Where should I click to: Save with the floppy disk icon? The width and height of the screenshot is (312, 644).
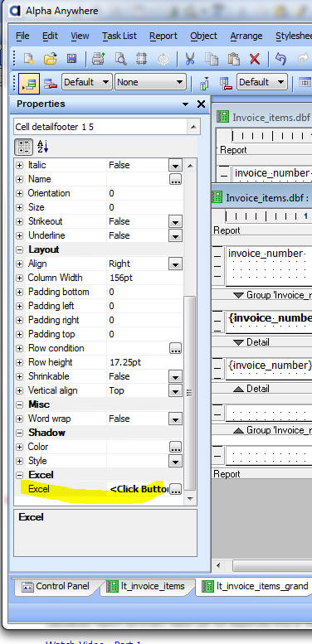(72, 59)
